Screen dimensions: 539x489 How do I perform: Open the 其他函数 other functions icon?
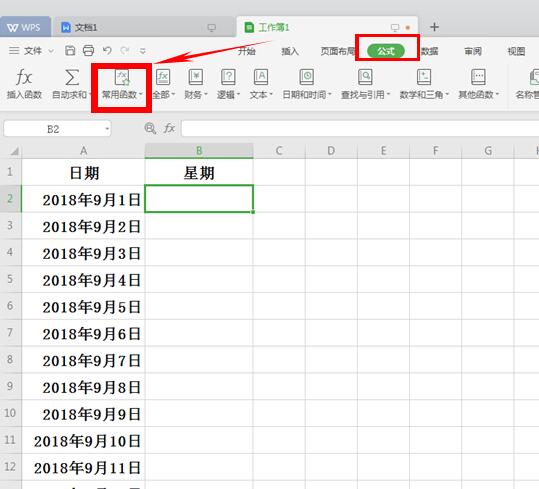pos(478,77)
